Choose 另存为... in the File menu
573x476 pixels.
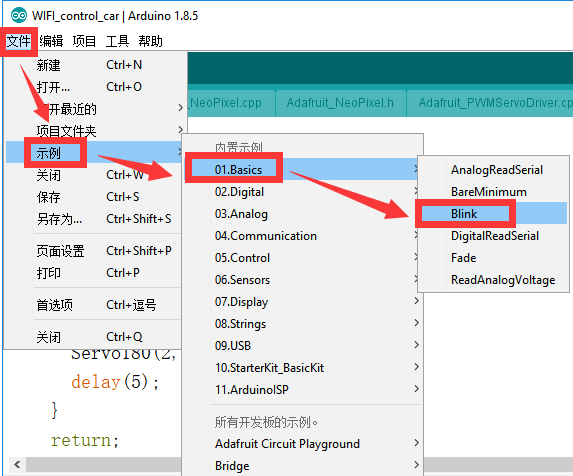pos(93,219)
